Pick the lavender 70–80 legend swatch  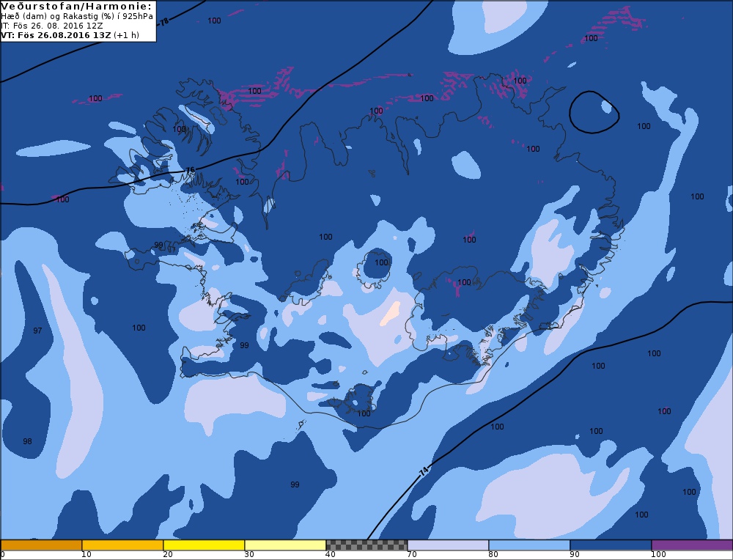pyautogui.click(x=448, y=545)
